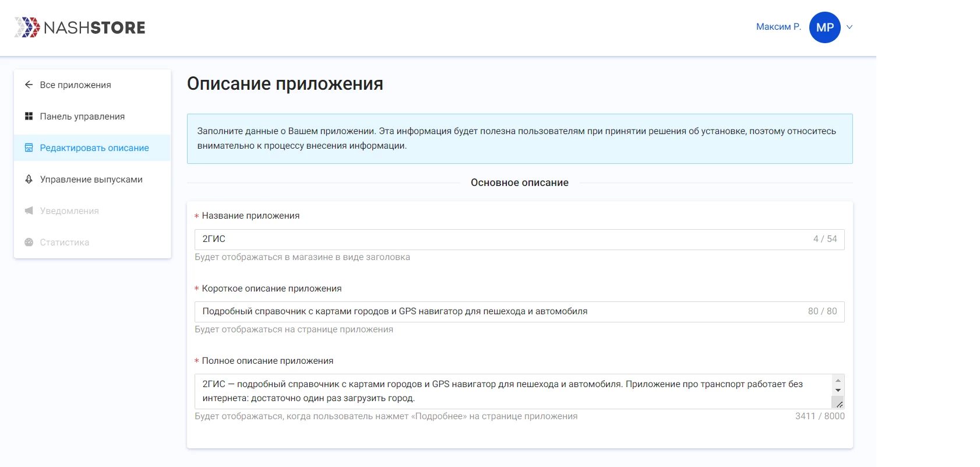Focus the Короткое описание приложения field
Screen dimensions: 980x467
click(x=519, y=311)
